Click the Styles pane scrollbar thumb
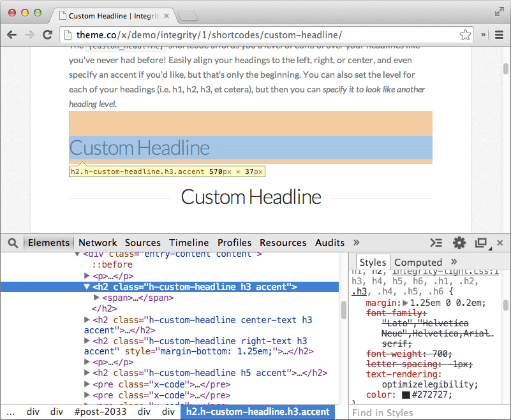511x420 pixels. pos(505,305)
